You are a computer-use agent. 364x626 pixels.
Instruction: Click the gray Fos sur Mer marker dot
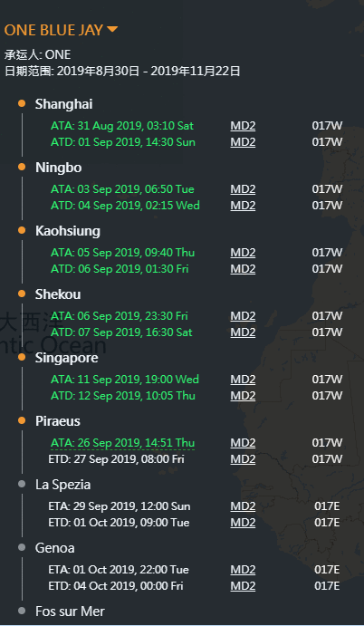[22, 611]
